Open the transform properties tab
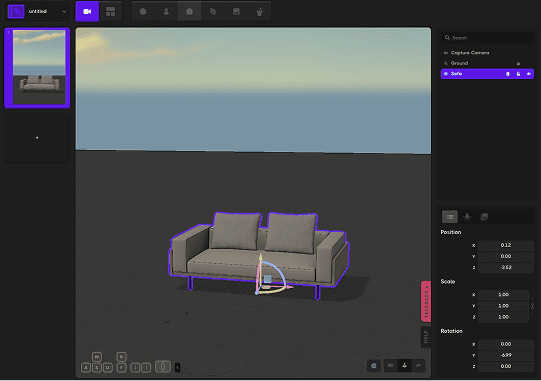 click(x=450, y=217)
